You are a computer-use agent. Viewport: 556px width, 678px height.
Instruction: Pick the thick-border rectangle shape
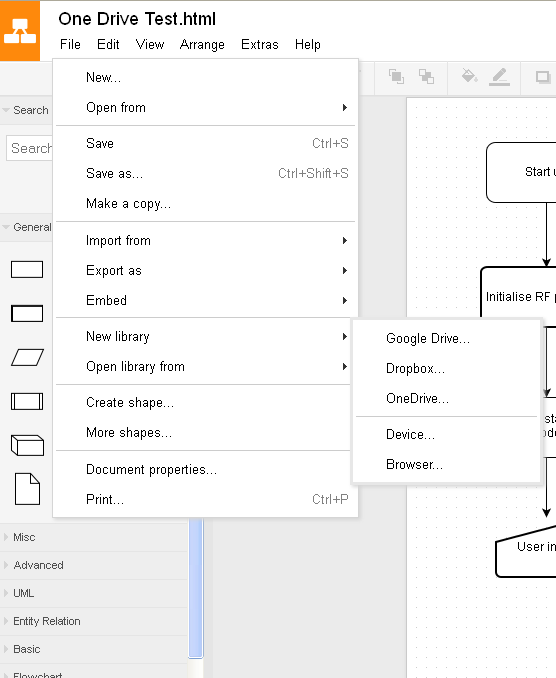27,313
